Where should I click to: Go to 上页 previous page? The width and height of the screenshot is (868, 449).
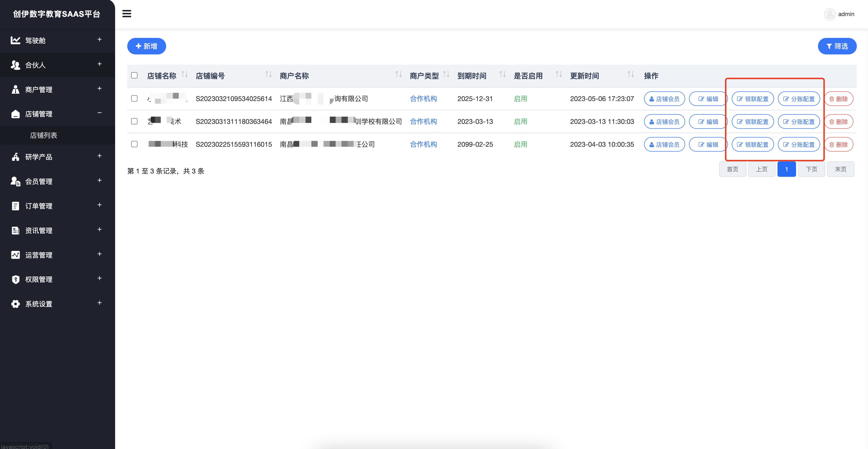762,169
